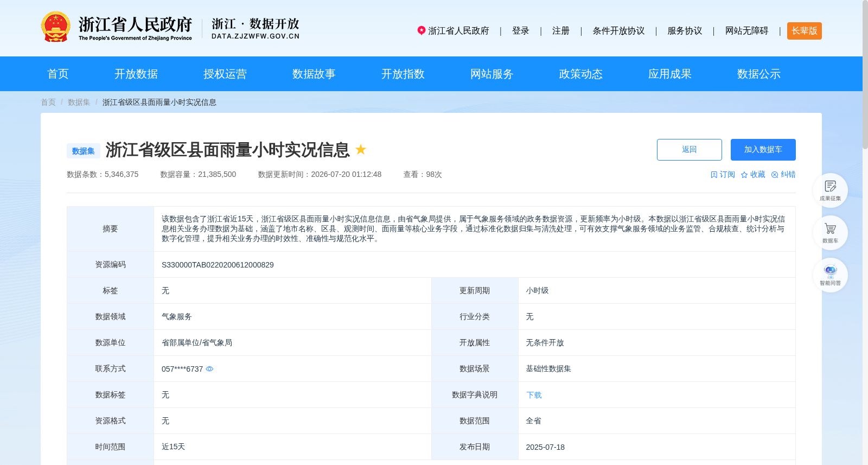Click 数据集 in breadcrumb

pos(79,102)
